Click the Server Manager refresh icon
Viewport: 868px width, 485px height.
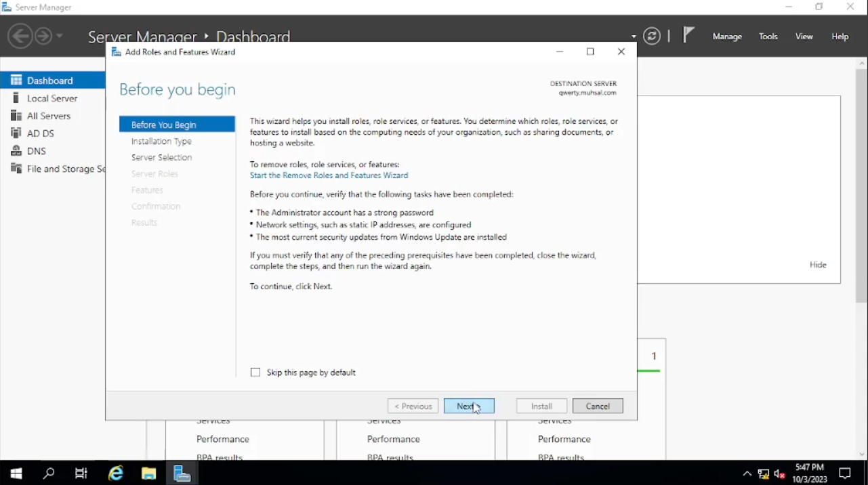652,37
